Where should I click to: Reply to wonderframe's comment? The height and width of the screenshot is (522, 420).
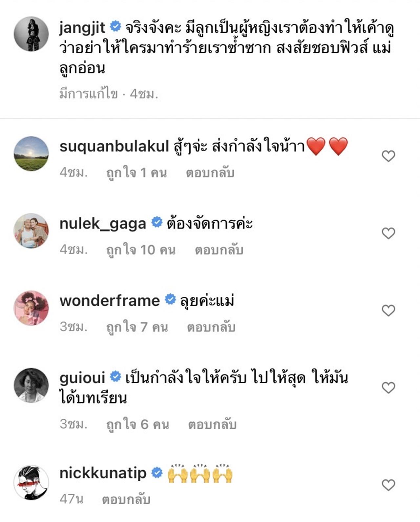point(211,327)
